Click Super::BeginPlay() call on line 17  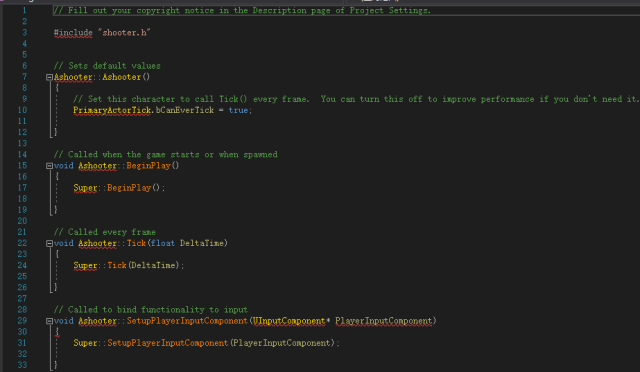click(119, 188)
